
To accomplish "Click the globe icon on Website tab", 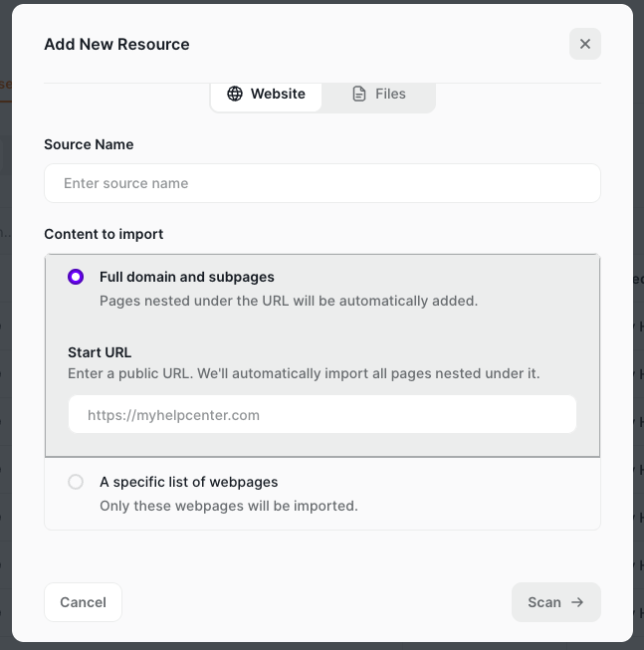I will 235,94.
